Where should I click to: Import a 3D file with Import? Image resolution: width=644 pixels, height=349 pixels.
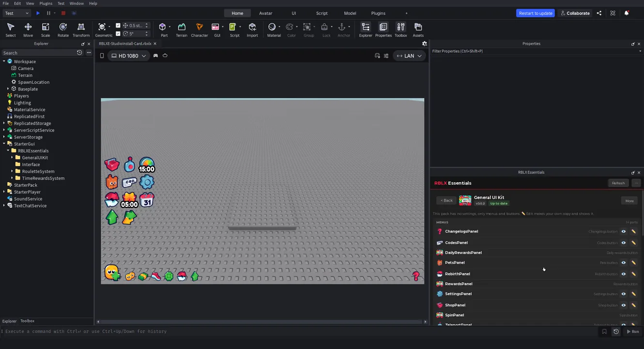click(252, 30)
